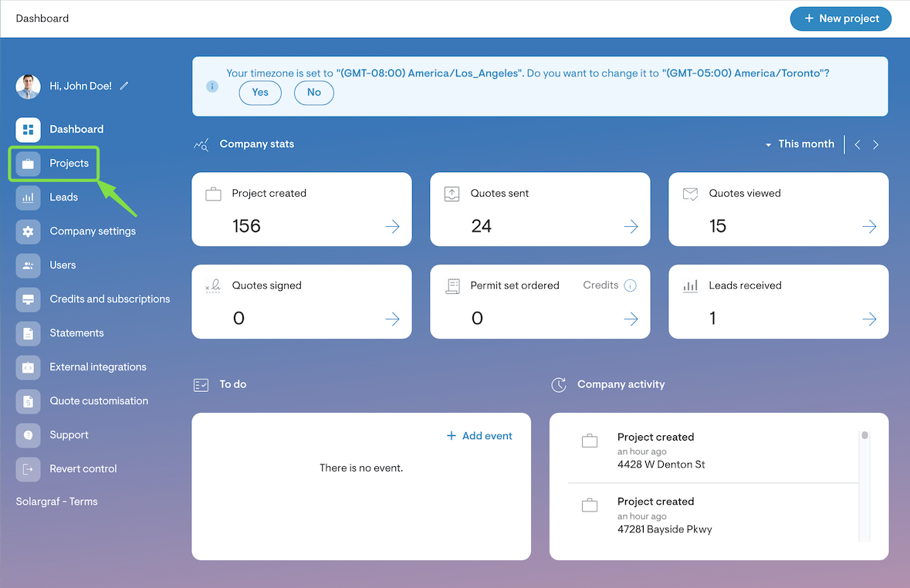910x588 pixels.
Task: Open the Statements document icon
Action: 26,333
